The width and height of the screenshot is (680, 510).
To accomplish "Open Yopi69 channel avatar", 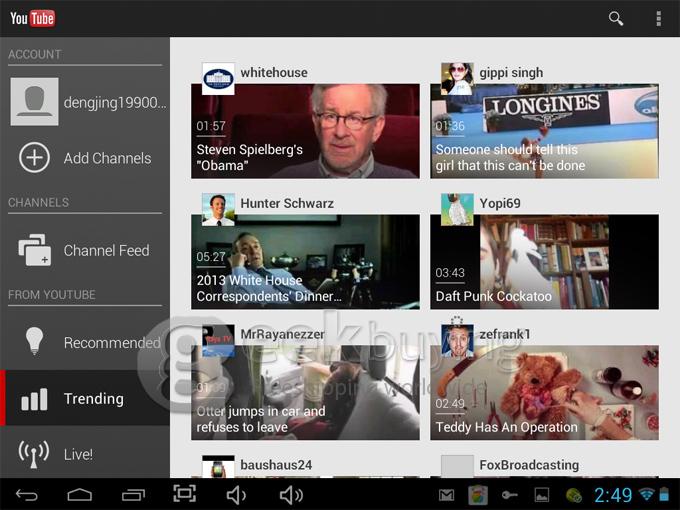I will point(457,209).
